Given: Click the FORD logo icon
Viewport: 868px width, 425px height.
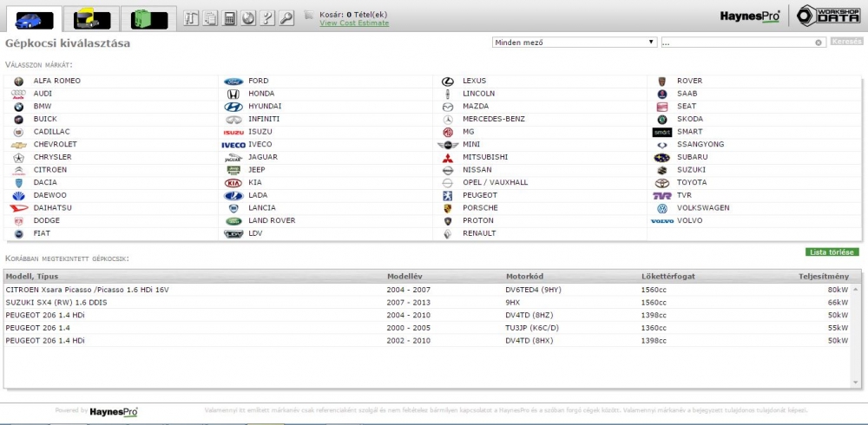Looking at the screenshot, I should click(x=233, y=82).
